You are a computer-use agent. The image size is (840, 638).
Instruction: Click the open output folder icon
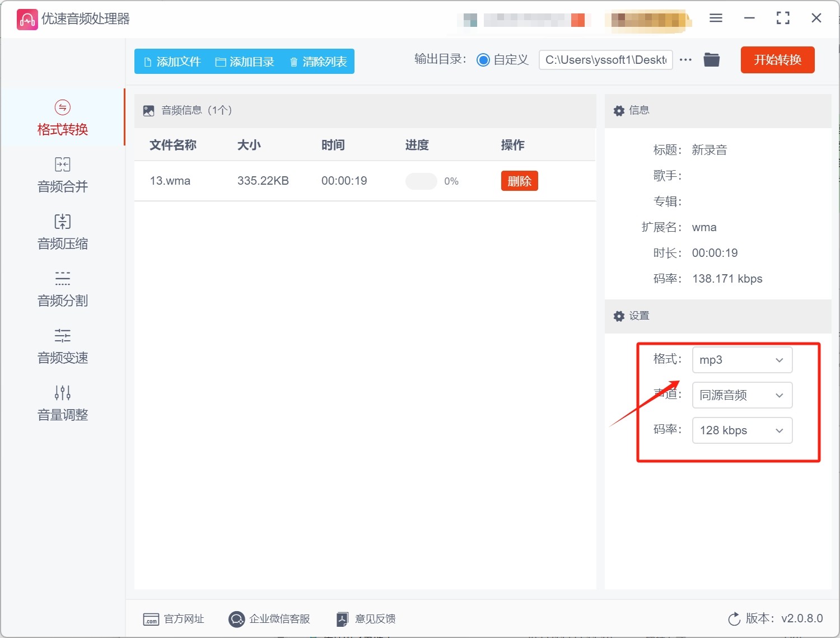(x=711, y=60)
